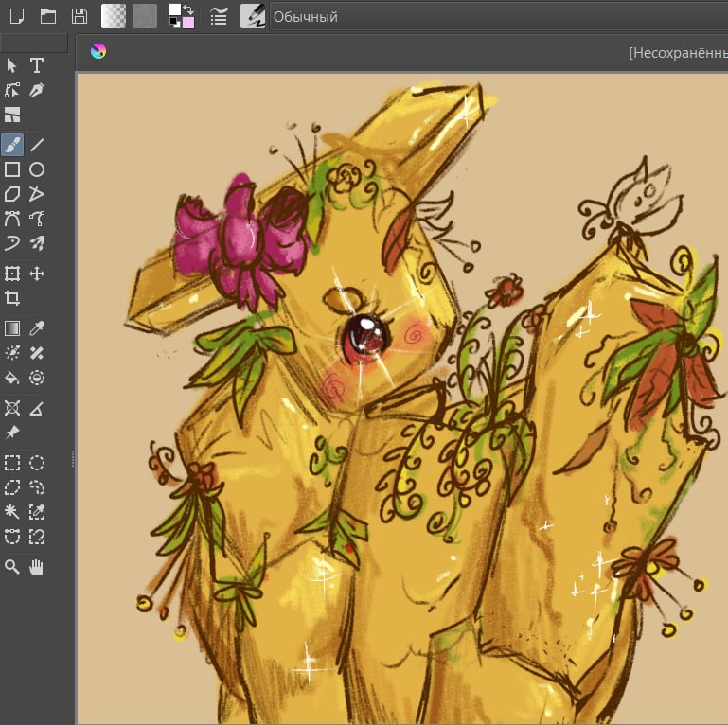The height and width of the screenshot is (725, 728).
Task: Select the Reference Images pin tool
Action: click(12, 433)
